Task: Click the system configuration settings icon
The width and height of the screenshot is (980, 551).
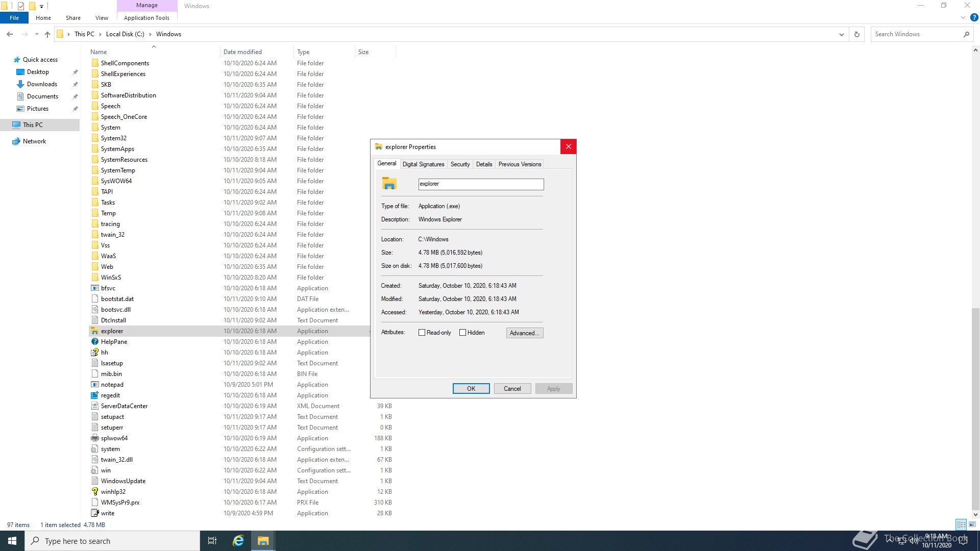Action: click(x=94, y=449)
